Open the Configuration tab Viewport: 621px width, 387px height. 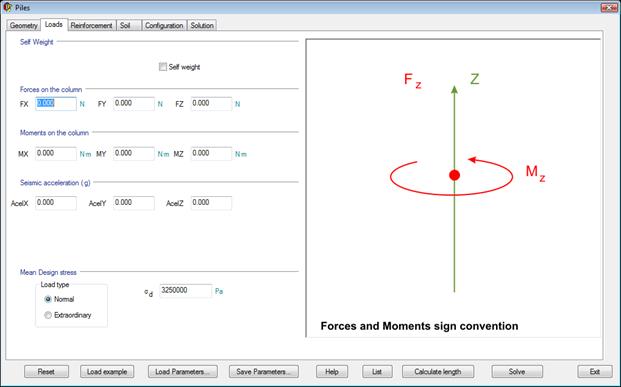coord(164,25)
